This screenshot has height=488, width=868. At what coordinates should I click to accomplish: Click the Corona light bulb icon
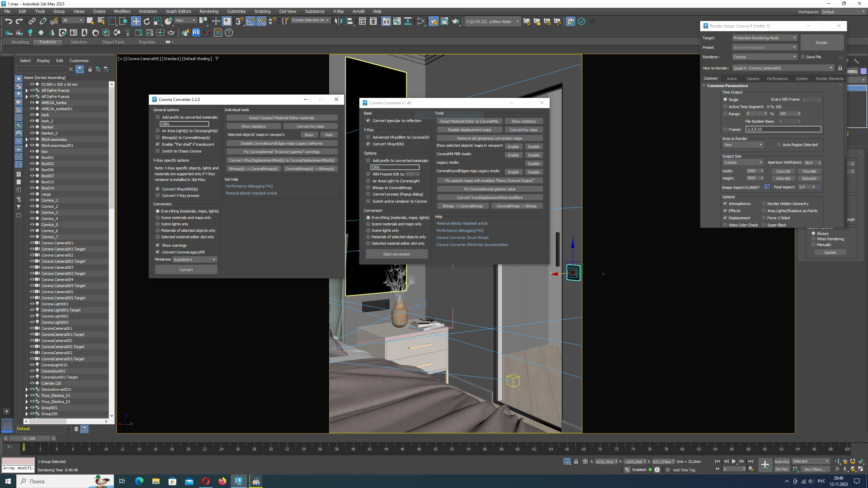point(30,33)
